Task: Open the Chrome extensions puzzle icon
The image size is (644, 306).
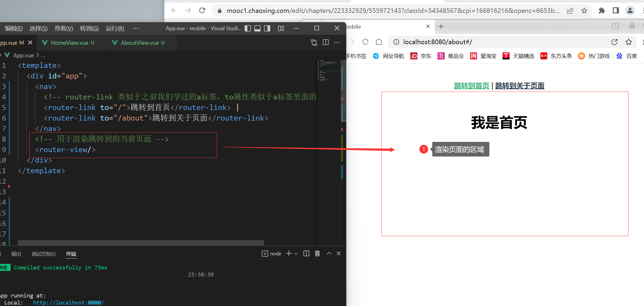Action: 602,11
